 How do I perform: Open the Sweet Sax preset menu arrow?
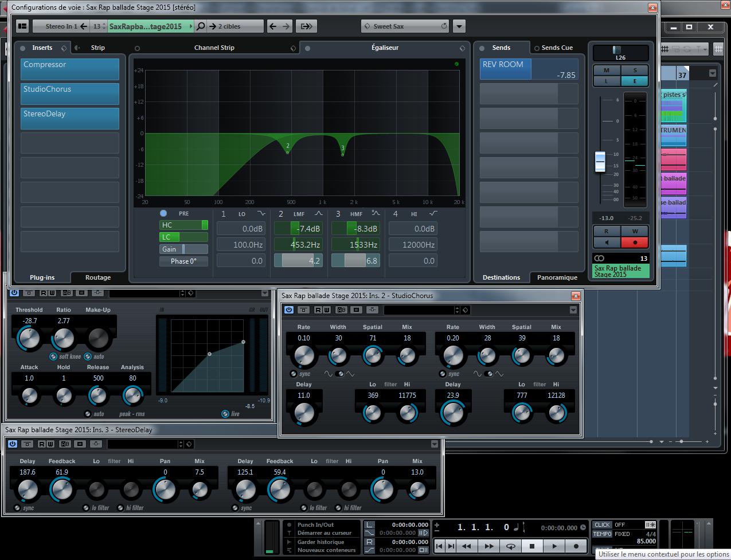pos(459,26)
